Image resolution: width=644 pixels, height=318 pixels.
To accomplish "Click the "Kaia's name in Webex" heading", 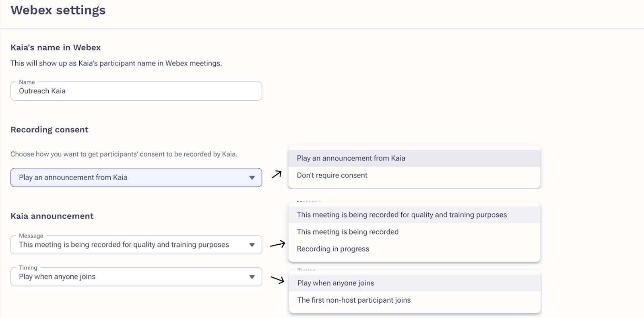I will click(x=56, y=47).
